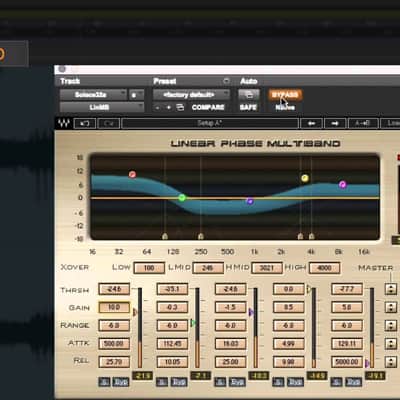The width and height of the screenshot is (400, 400).
Task: Go to next preset with right arrow
Action: pos(335,123)
